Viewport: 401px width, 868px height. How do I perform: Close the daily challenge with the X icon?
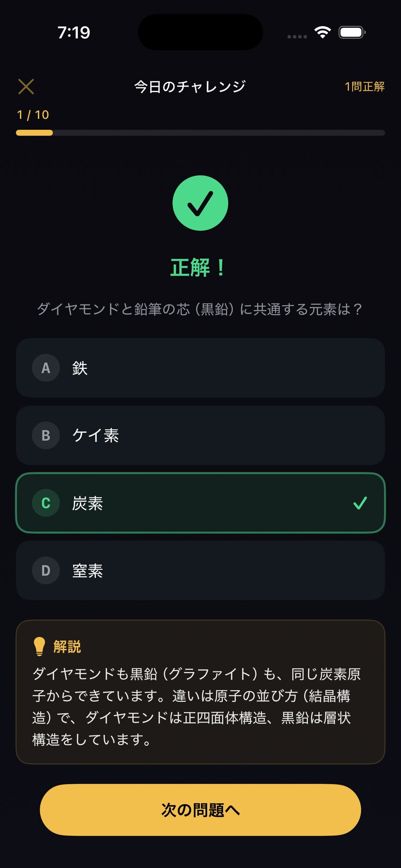click(26, 87)
